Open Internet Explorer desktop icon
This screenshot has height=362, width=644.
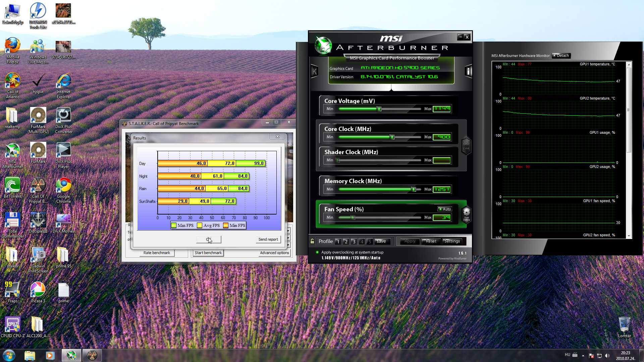(63, 85)
